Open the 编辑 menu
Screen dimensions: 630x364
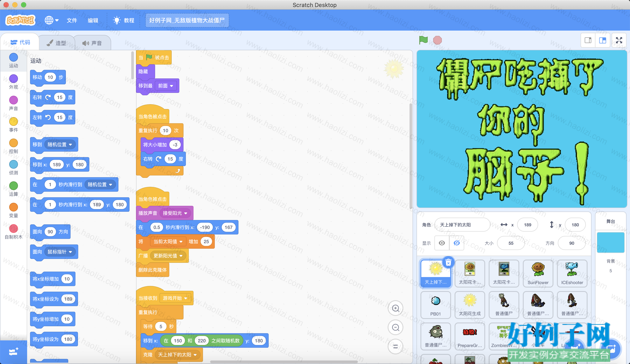(93, 21)
